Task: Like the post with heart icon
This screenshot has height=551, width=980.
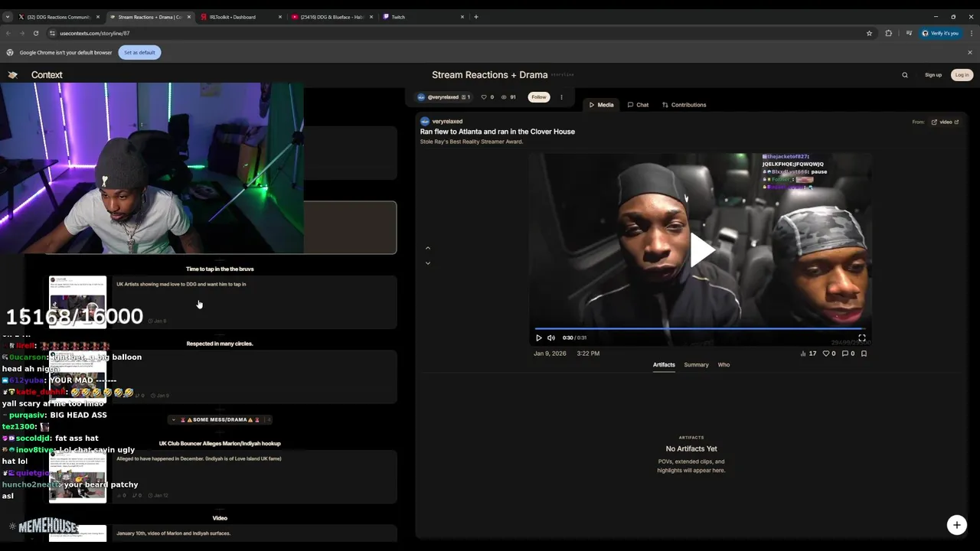Action: [825, 354]
